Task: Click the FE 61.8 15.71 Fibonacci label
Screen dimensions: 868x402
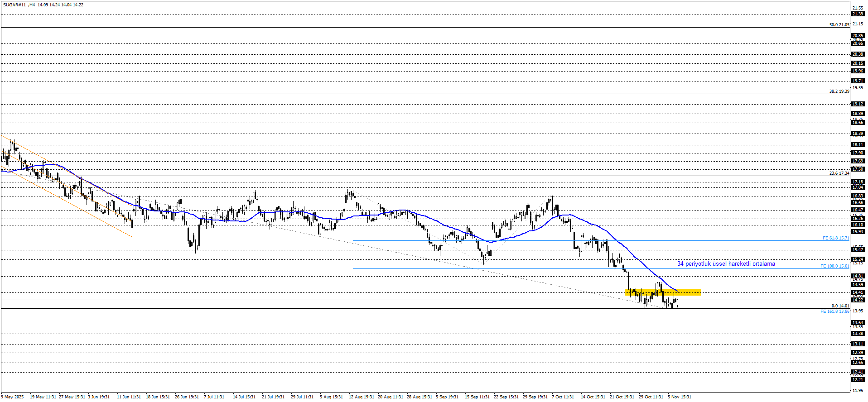Action: coord(836,238)
